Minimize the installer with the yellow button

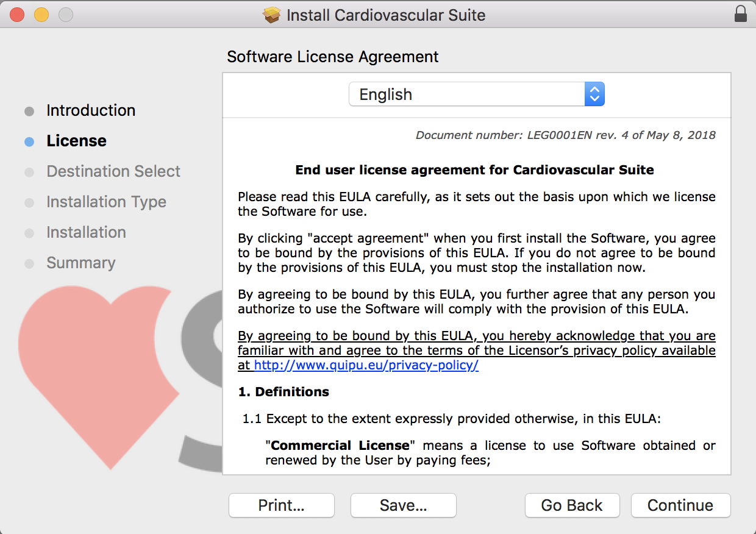tap(41, 15)
